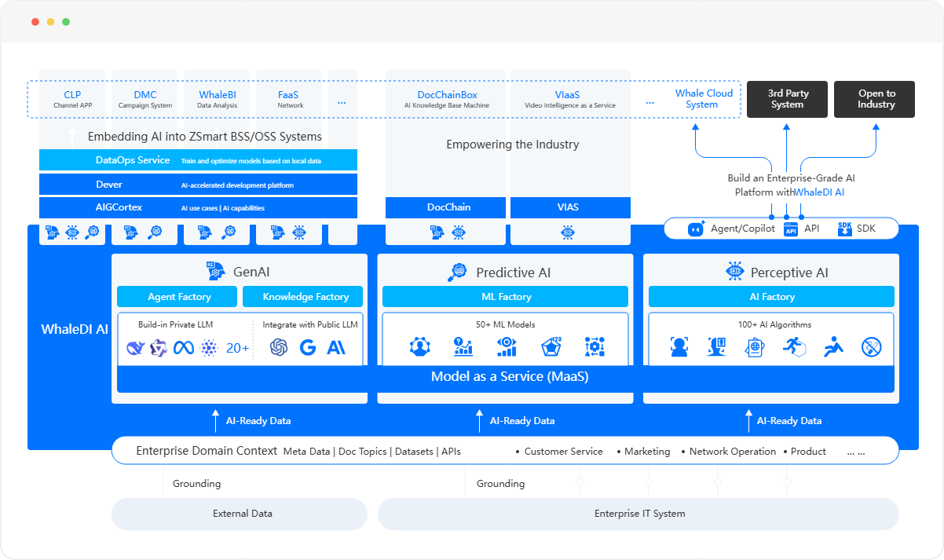Click the DocChain bar
944x560 pixels.
(x=445, y=207)
